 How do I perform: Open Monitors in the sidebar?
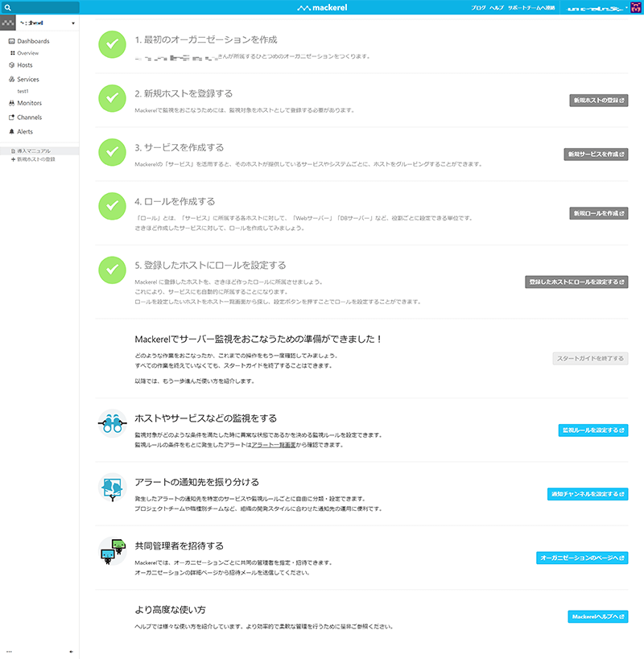click(29, 103)
